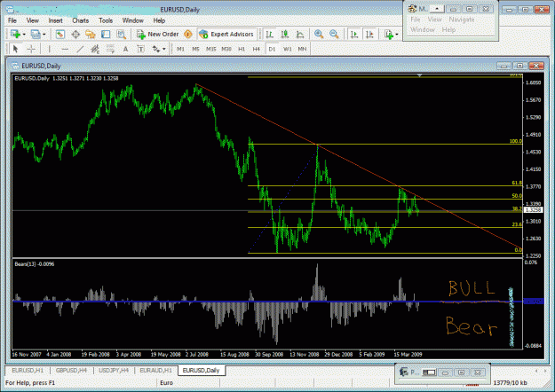This screenshot has height=392, width=555.
Task: Click the Bears(13) indicator label
Action: pos(35,264)
